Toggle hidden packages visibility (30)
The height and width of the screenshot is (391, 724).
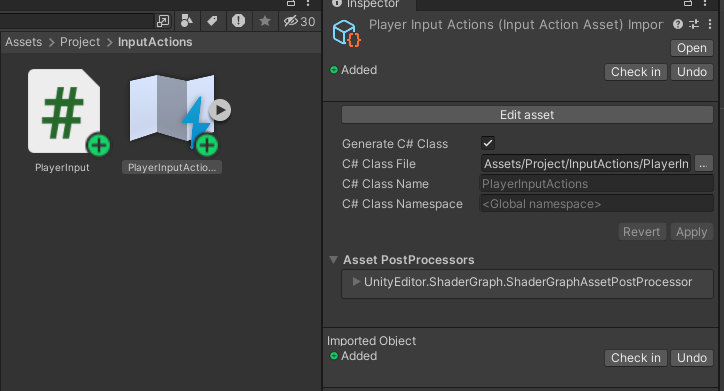pyautogui.click(x=299, y=21)
